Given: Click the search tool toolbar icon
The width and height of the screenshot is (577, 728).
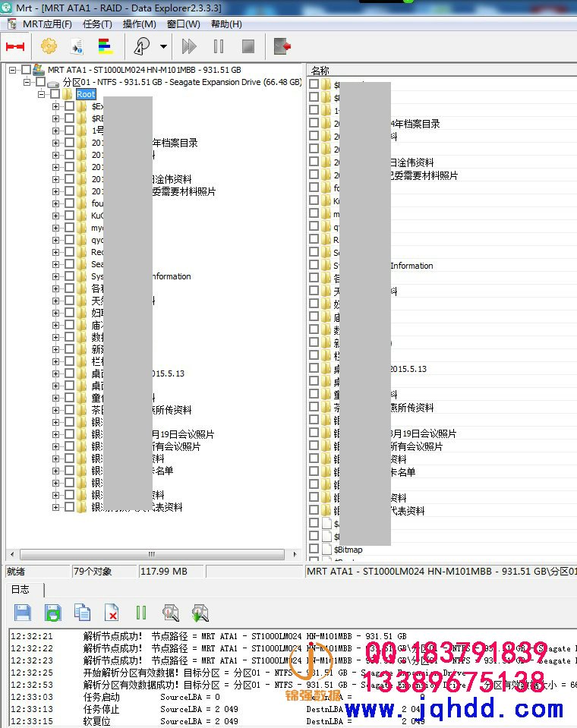Looking at the screenshot, I should click(x=142, y=46).
